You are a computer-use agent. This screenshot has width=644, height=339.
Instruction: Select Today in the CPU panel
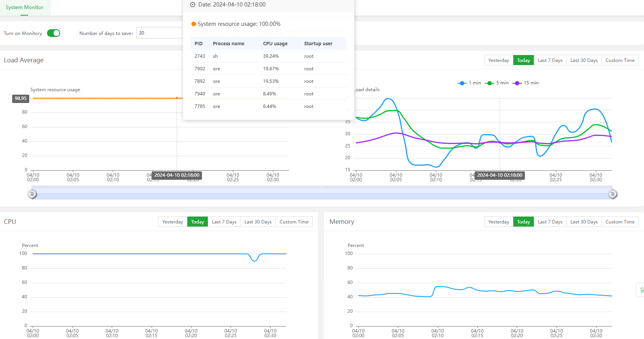197,222
